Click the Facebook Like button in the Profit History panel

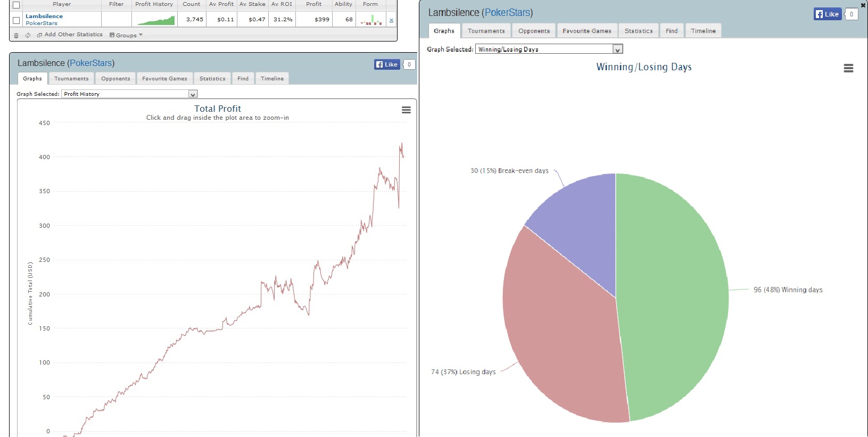pyautogui.click(x=387, y=64)
